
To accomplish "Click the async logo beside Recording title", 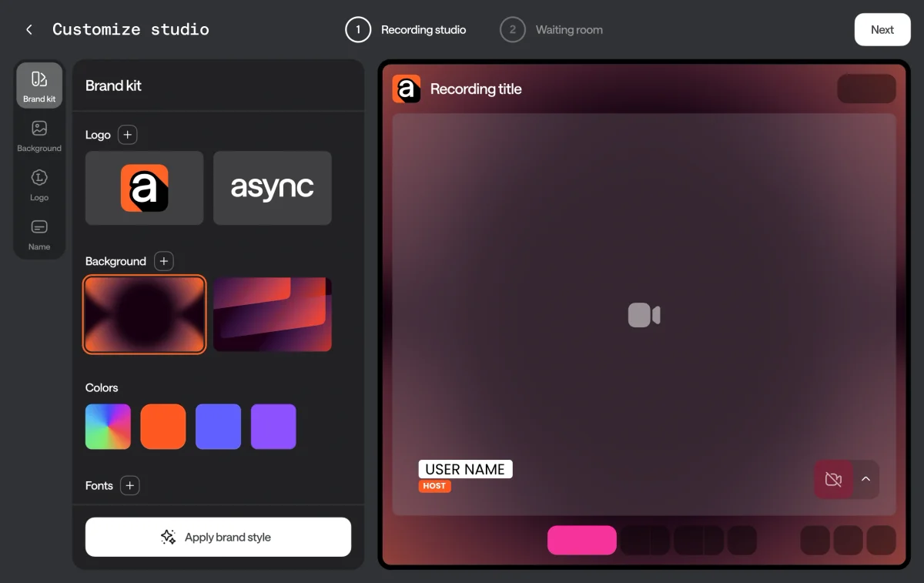I will (x=407, y=89).
